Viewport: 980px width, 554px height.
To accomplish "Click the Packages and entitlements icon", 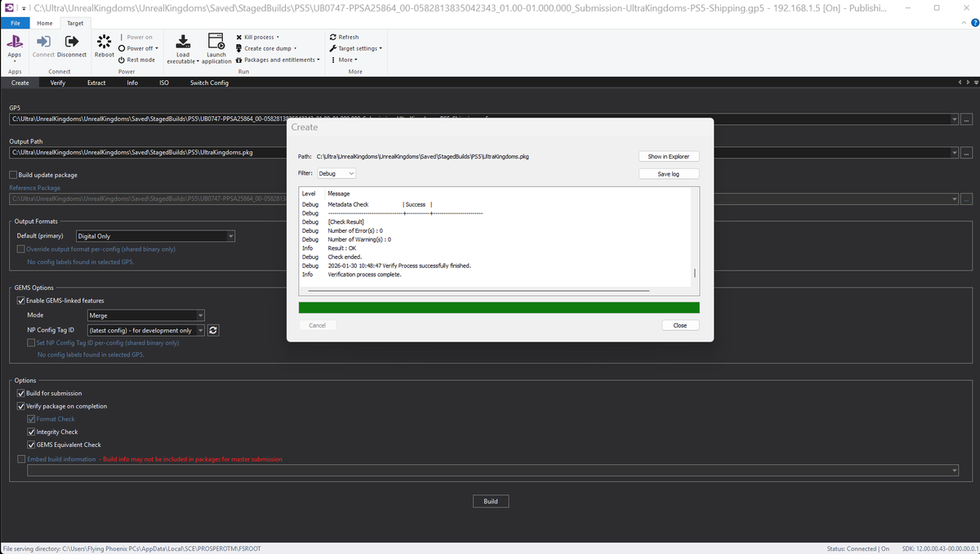I will click(x=238, y=60).
